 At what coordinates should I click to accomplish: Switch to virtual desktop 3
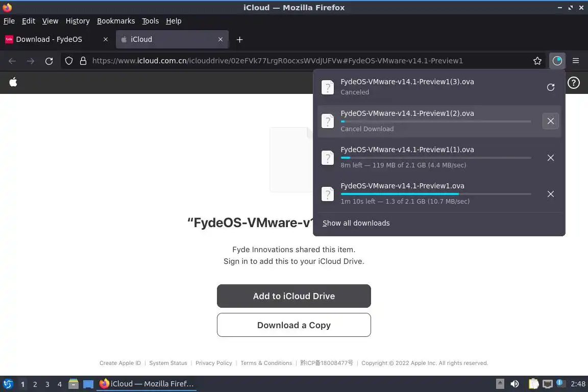[x=47, y=384]
